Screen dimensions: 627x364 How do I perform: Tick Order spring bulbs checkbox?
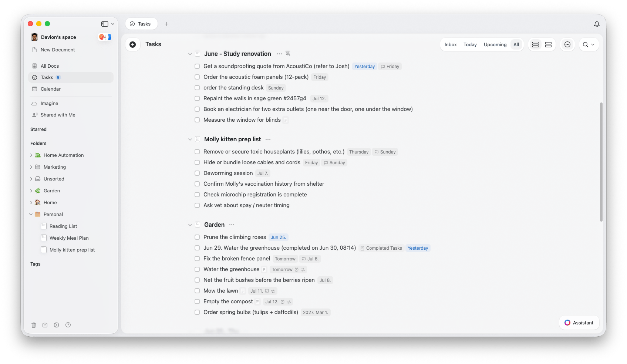pos(197,313)
